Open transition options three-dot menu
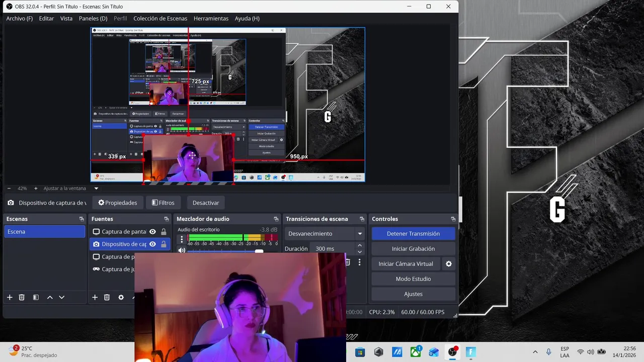This screenshot has width=644, height=362. pos(359,262)
